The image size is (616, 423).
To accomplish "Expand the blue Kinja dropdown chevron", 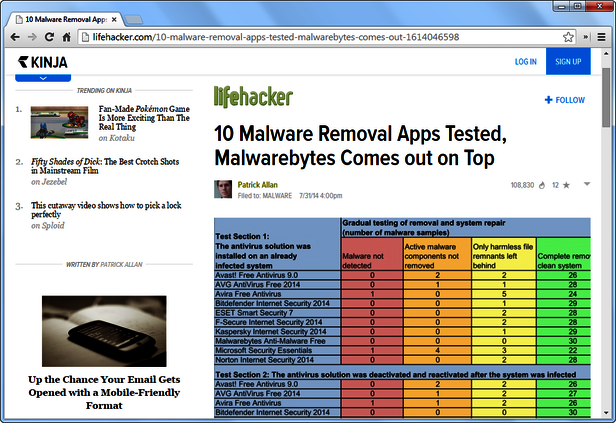I will point(42,77).
